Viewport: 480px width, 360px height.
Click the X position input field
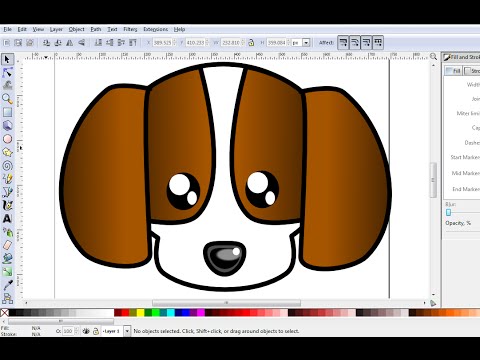click(x=164, y=43)
